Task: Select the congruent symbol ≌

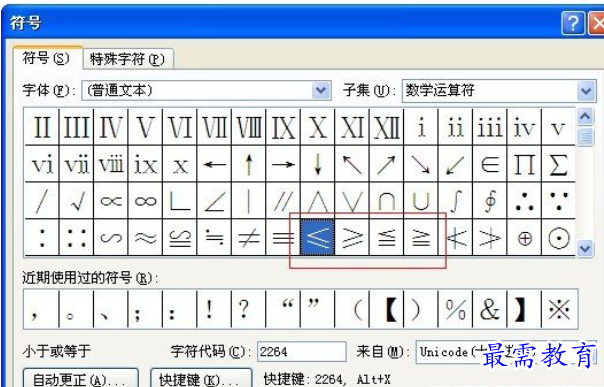Action: 180,237
